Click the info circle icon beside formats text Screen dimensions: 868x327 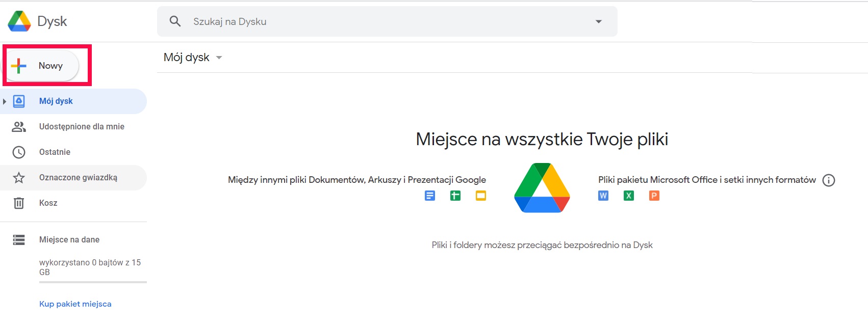pos(829,180)
